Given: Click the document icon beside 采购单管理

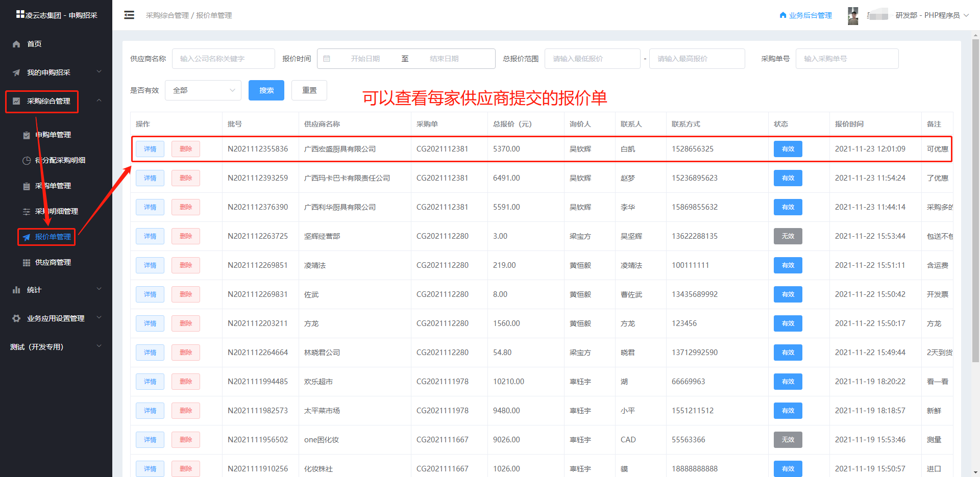Looking at the screenshot, I should [x=27, y=186].
